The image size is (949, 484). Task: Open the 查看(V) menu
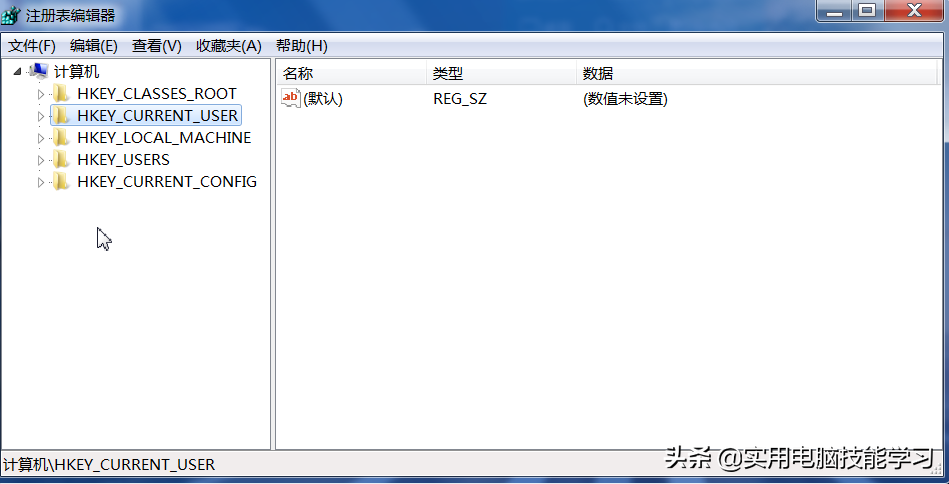pos(157,45)
